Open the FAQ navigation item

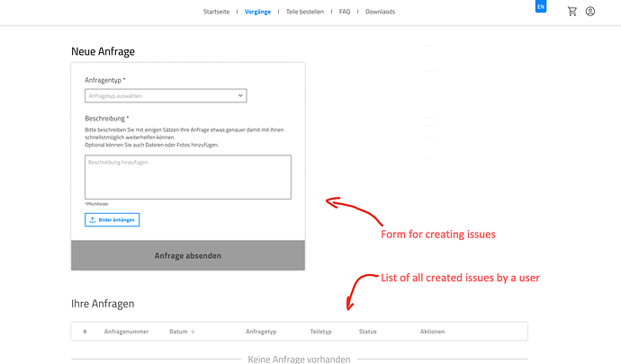345,12
